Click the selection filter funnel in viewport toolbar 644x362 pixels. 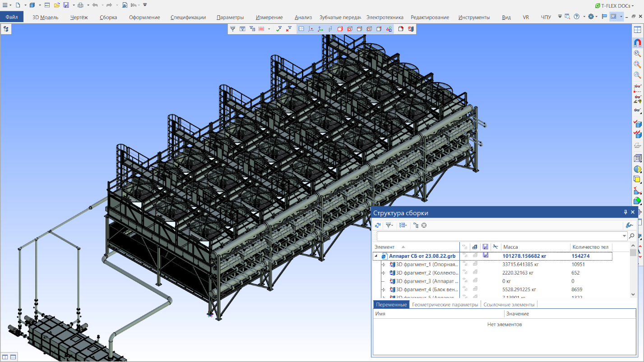point(233,29)
